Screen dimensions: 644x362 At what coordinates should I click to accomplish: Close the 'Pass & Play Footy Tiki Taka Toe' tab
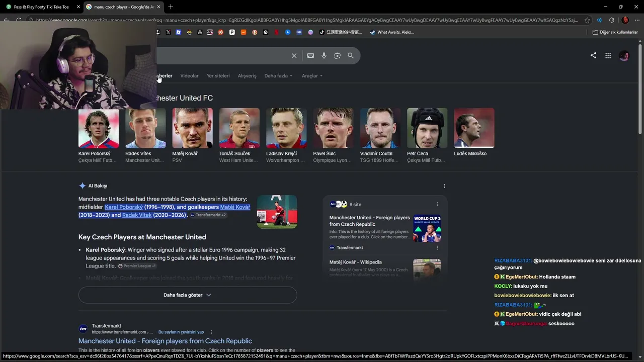tap(78, 7)
